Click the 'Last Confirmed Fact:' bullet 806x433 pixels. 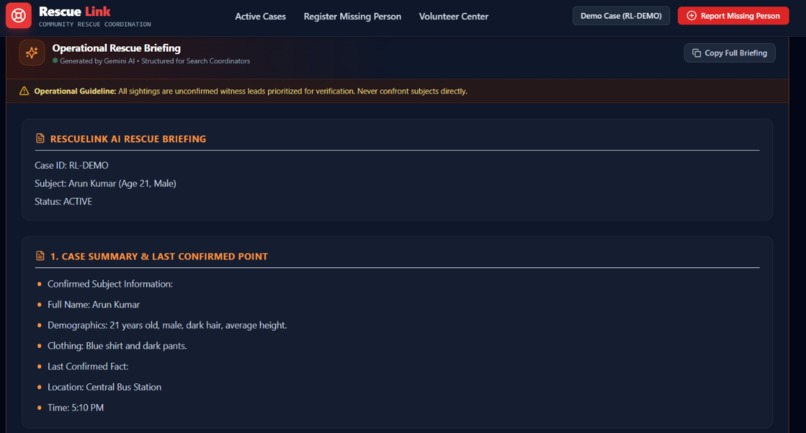pyautogui.click(x=88, y=367)
